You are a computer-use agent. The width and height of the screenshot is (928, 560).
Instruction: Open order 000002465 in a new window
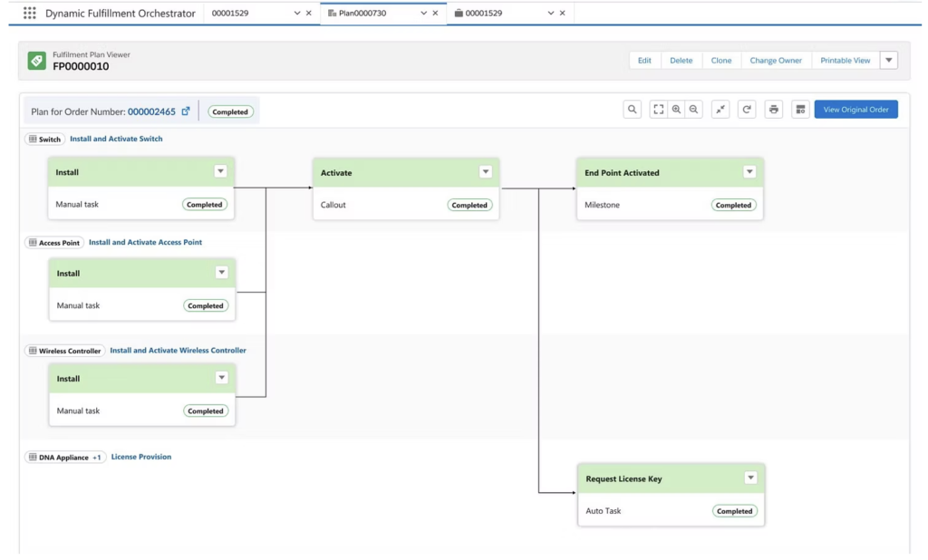(186, 111)
